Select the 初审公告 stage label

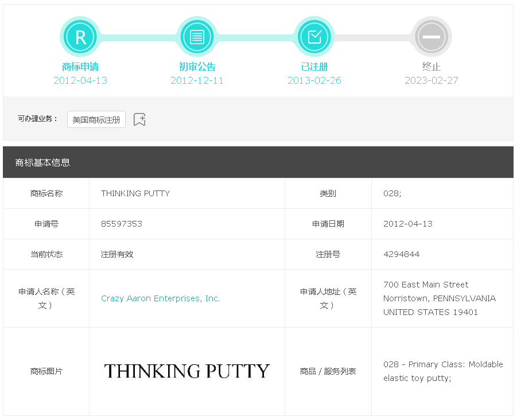[x=197, y=67]
